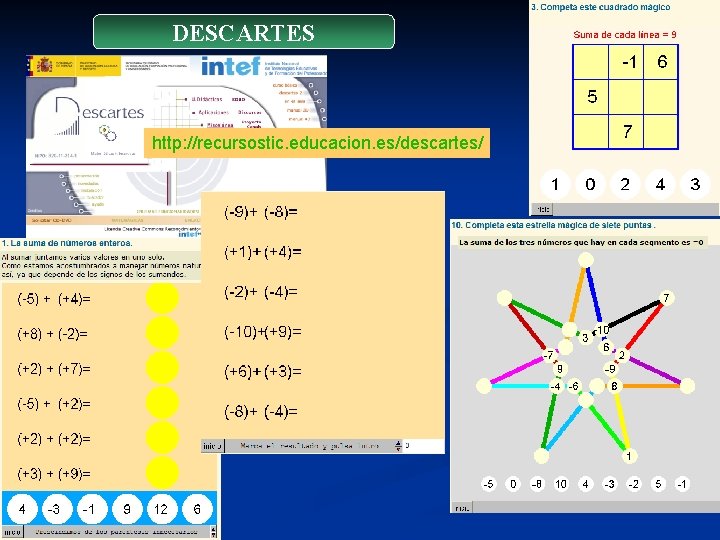Click the intef logo on the website header

click(x=231, y=66)
